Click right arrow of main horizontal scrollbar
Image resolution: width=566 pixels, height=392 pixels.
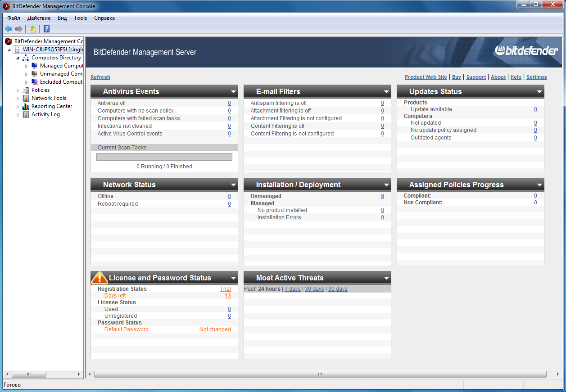point(558,374)
